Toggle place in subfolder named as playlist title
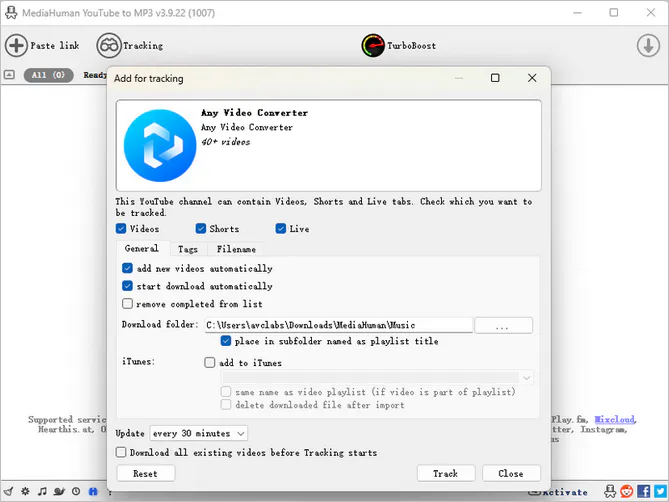 click(x=226, y=341)
